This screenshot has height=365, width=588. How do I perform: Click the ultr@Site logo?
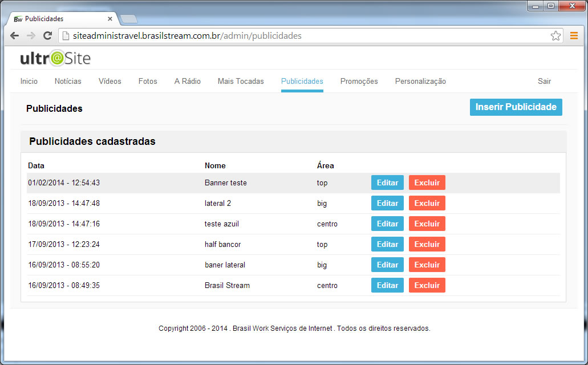54,58
